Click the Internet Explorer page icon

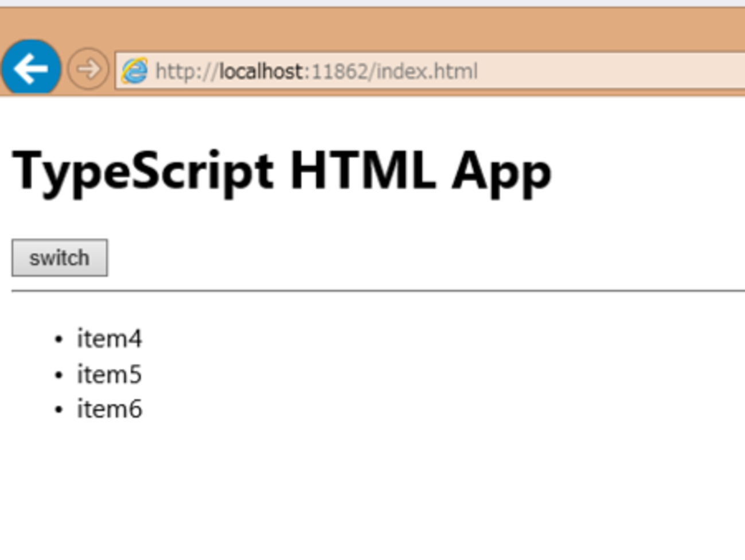[x=134, y=71]
